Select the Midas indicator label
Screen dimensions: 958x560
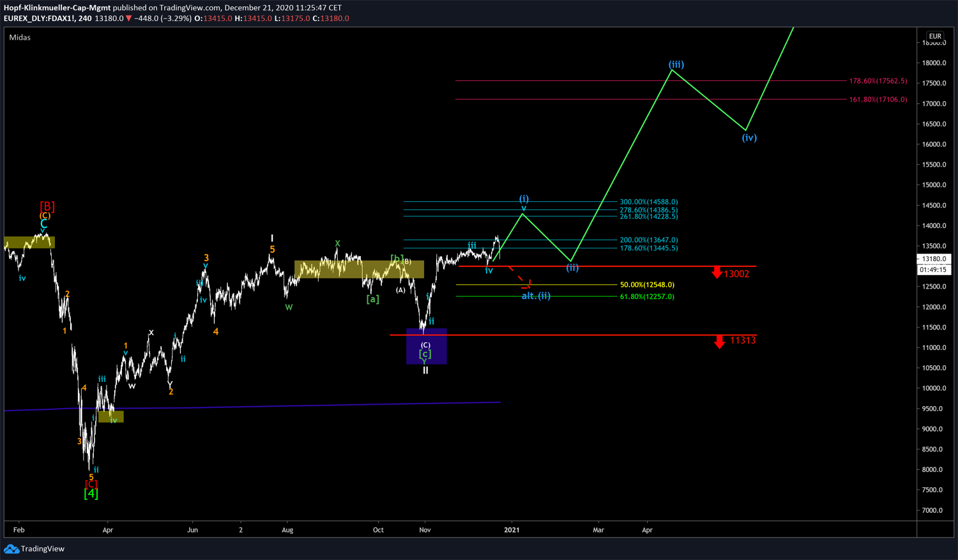(20, 38)
